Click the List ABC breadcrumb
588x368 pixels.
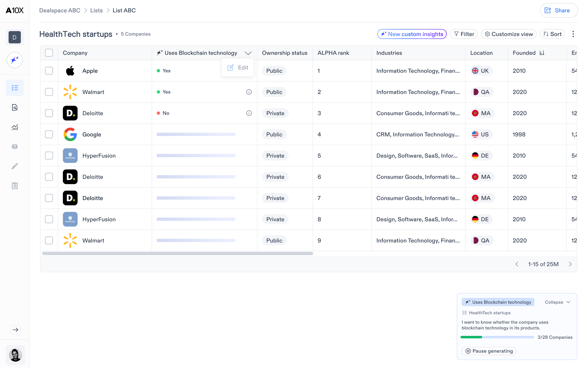point(124,10)
